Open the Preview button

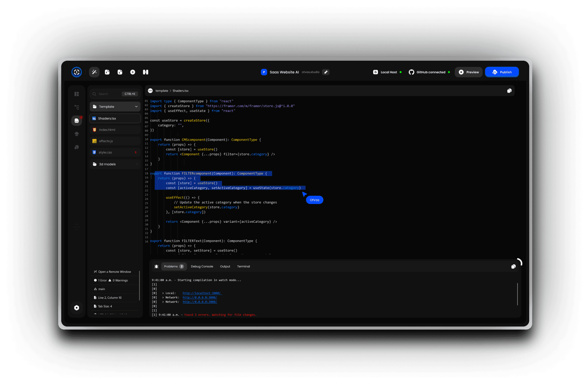469,72
